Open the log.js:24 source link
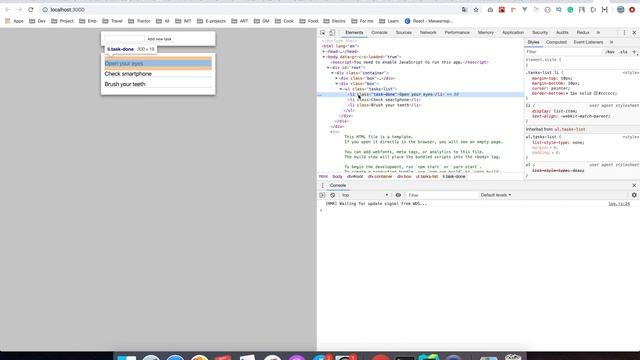This screenshot has height=360, width=640. pyautogui.click(x=619, y=204)
